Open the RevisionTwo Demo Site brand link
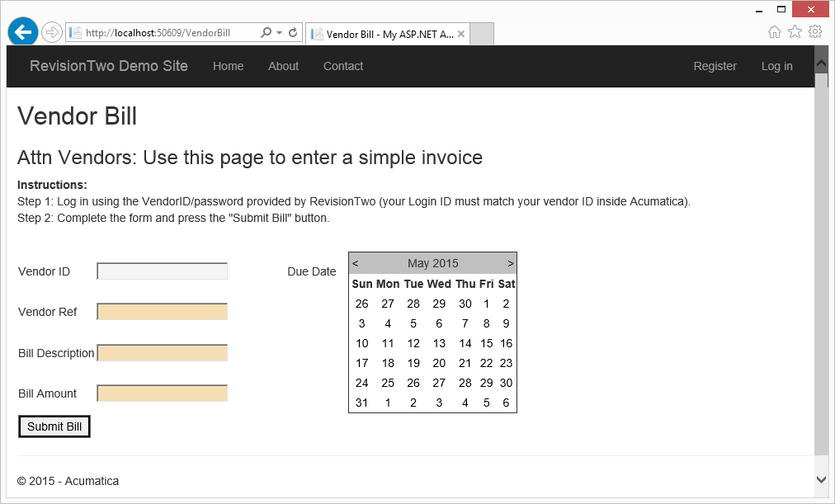 pos(109,66)
